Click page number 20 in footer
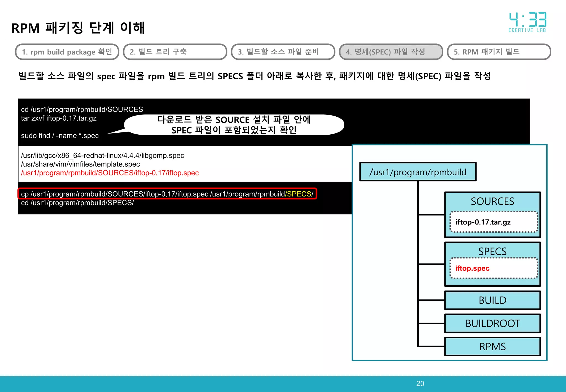This screenshot has width=566, height=392. pyautogui.click(x=420, y=383)
